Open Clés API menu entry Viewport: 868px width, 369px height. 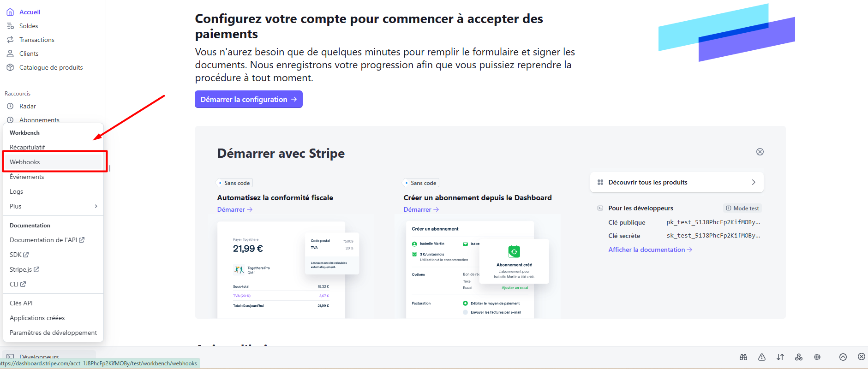(x=54, y=303)
